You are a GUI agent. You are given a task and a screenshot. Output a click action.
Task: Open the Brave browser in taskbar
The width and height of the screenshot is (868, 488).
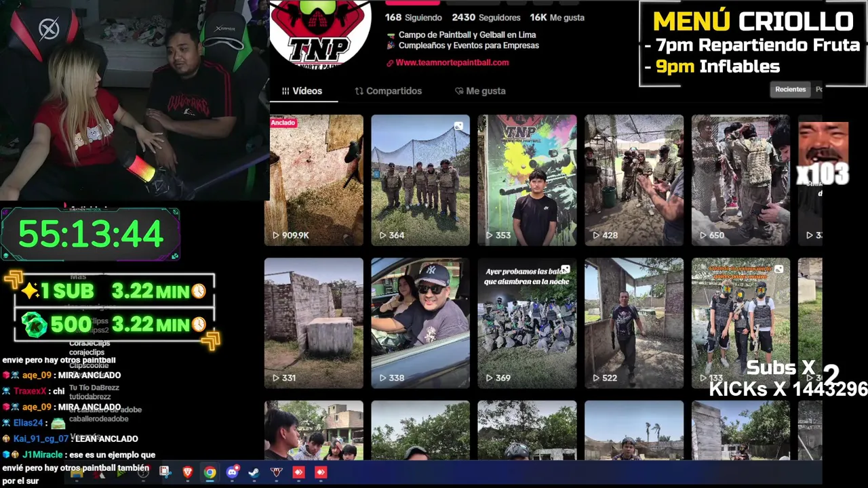[188, 472]
